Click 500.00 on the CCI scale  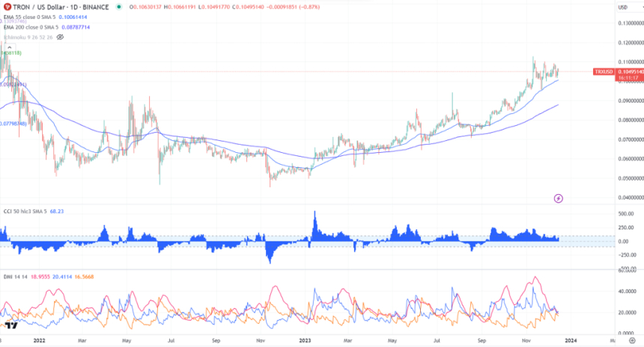click(x=626, y=214)
